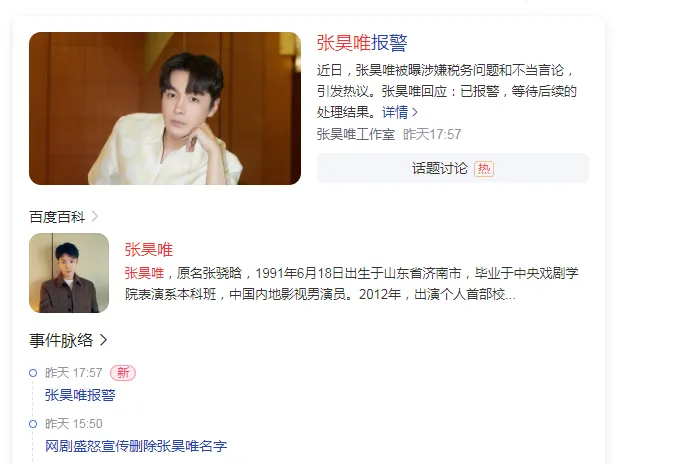Expand the chevron next to 百度百科

tap(95, 217)
